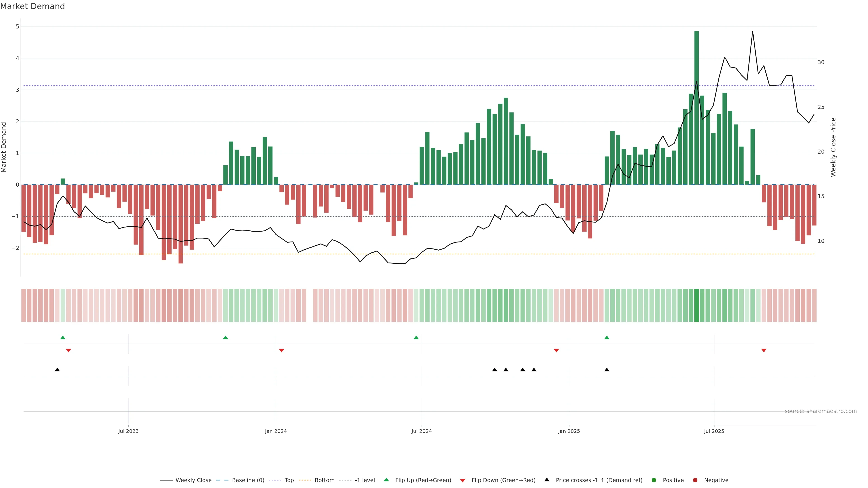
Task: Click the Jan 2025 x-axis label
Action: (569, 431)
